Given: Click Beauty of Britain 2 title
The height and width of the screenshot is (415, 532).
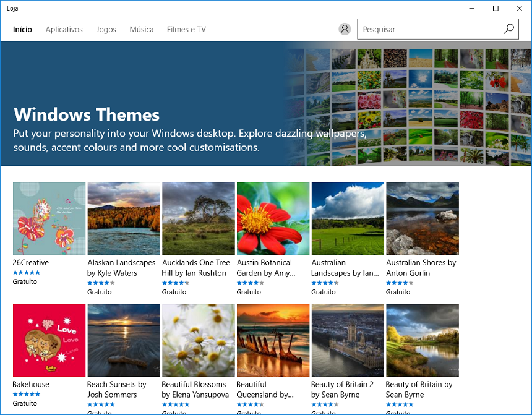Looking at the screenshot, I should [x=342, y=390].
